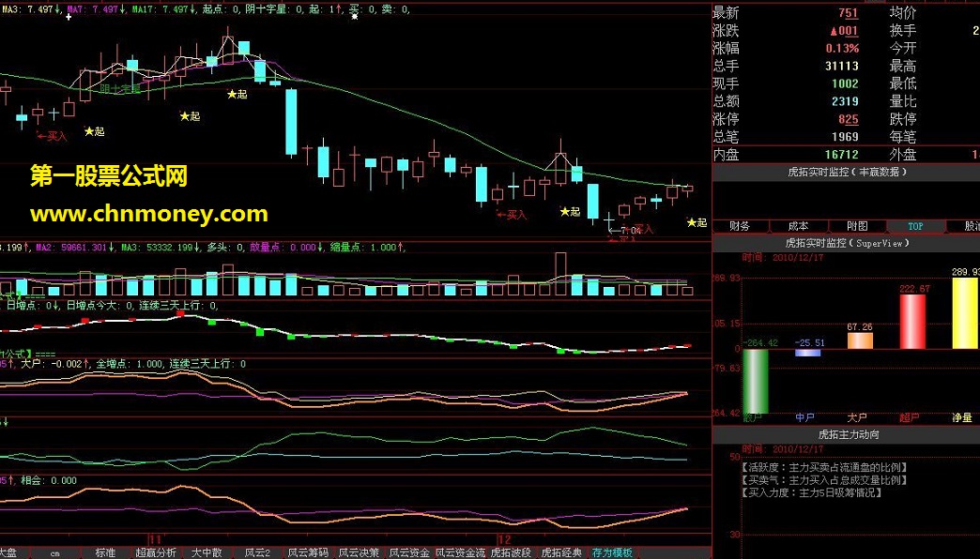Click the 现手 value 1002
This screenshot has height=559, width=980.
tap(845, 83)
